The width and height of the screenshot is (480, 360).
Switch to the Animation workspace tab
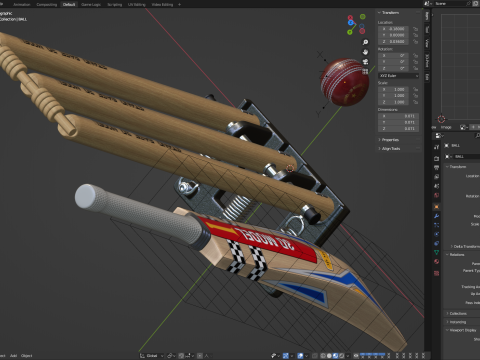click(x=22, y=4)
